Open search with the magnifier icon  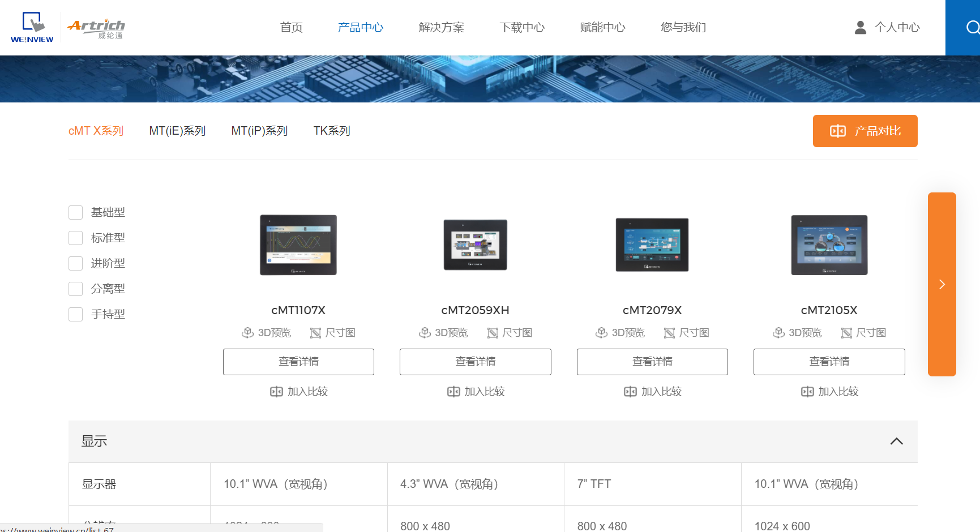click(x=972, y=27)
